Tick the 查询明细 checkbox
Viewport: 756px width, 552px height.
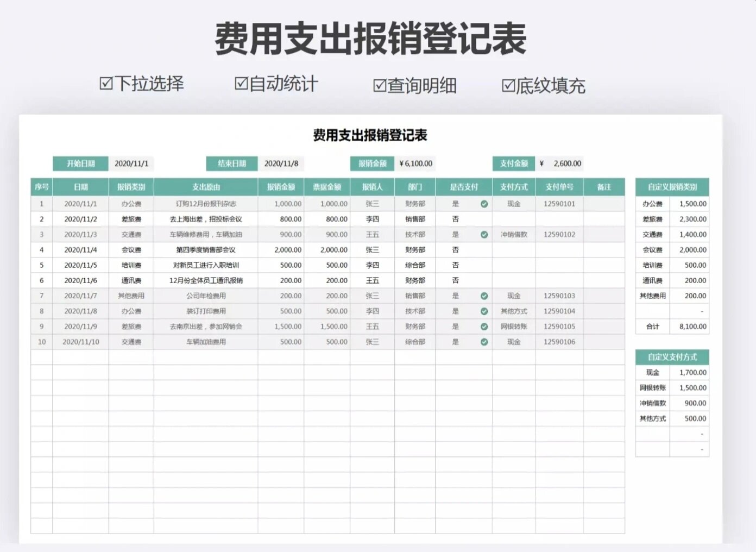coord(380,85)
